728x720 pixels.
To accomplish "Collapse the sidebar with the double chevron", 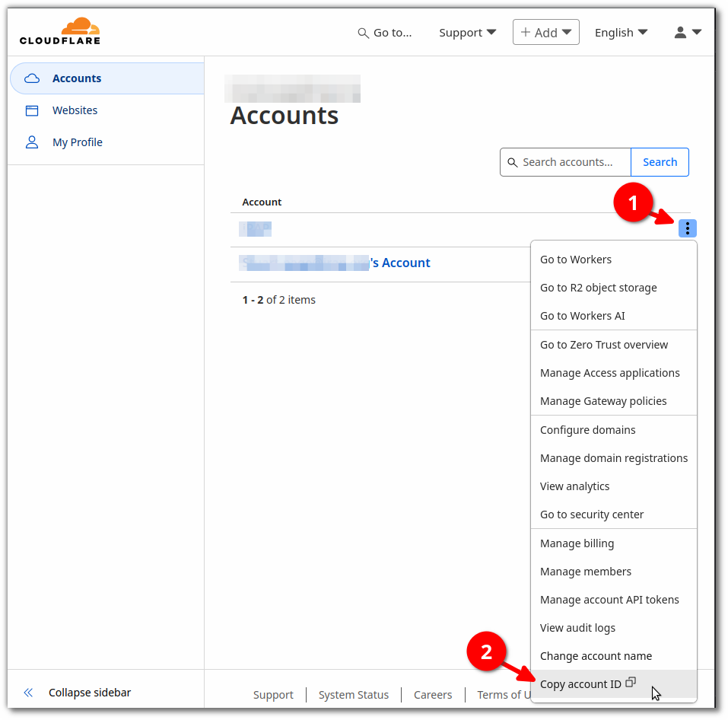I will [27, 692].
